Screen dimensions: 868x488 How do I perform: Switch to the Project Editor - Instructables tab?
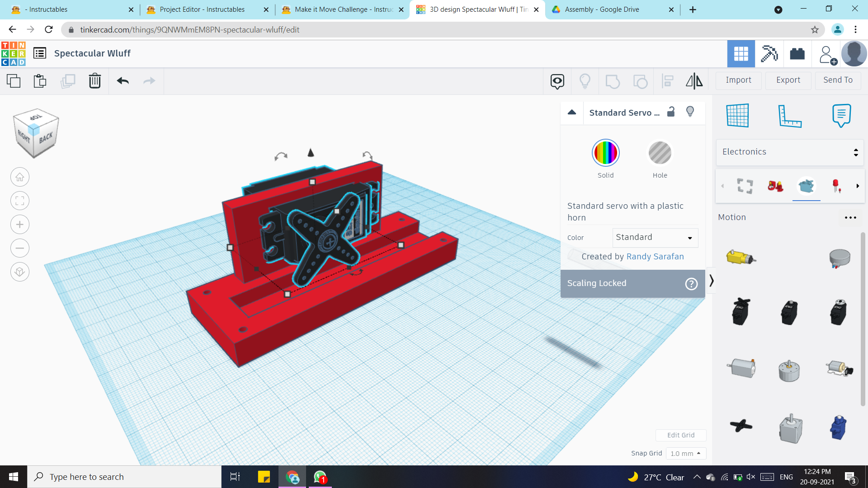[x=202, y=9]
